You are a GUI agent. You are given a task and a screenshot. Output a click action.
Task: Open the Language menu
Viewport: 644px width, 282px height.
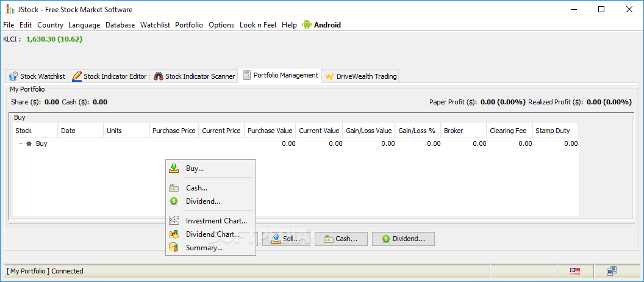point(84,25)
